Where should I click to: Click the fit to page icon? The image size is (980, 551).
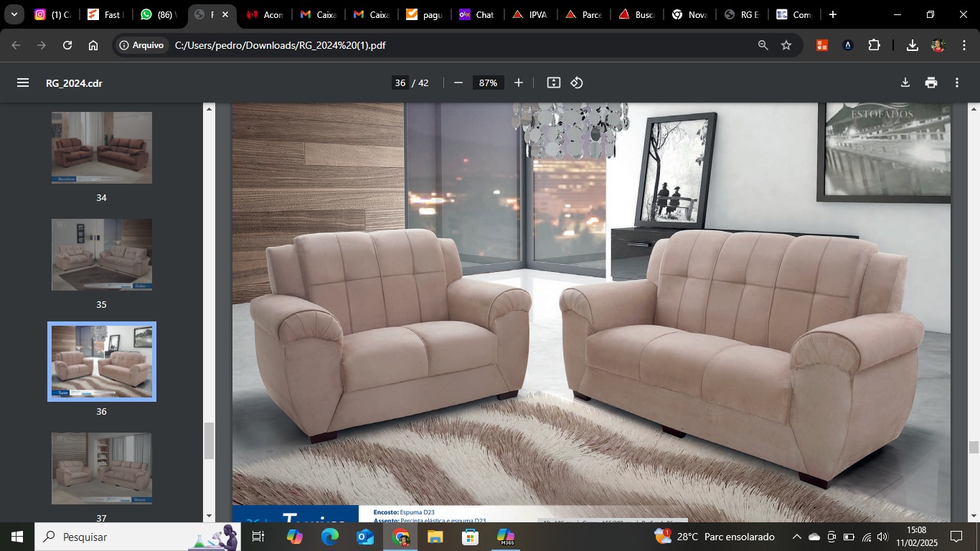553,83
